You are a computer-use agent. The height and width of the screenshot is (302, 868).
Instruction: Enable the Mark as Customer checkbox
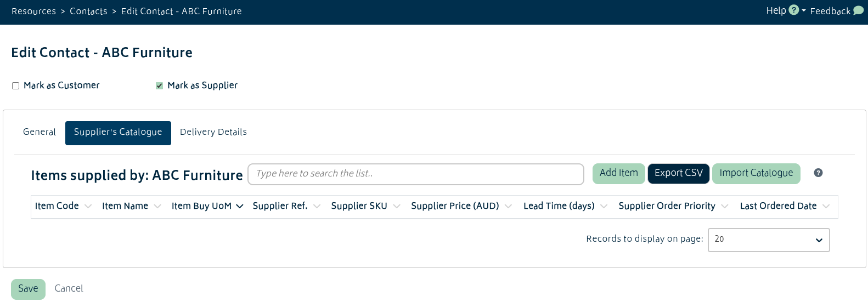(16, 86)
